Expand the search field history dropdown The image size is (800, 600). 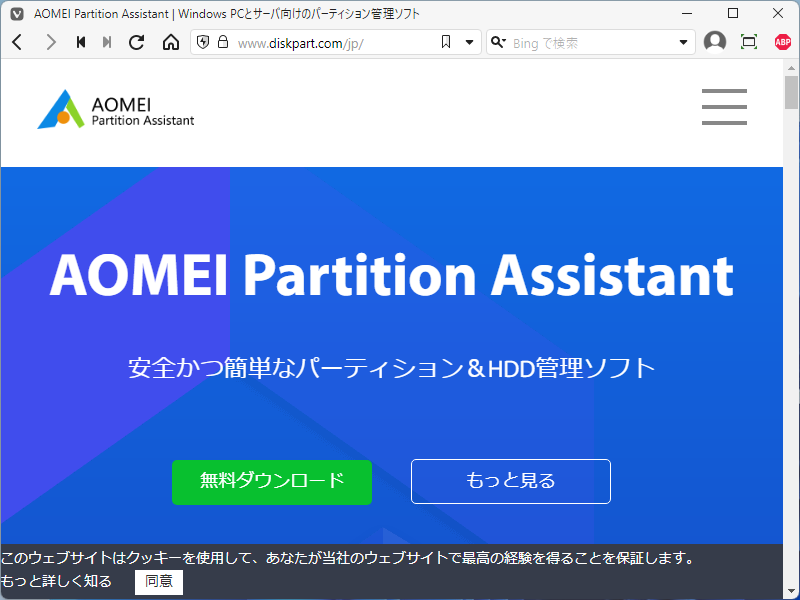[683, 42]
